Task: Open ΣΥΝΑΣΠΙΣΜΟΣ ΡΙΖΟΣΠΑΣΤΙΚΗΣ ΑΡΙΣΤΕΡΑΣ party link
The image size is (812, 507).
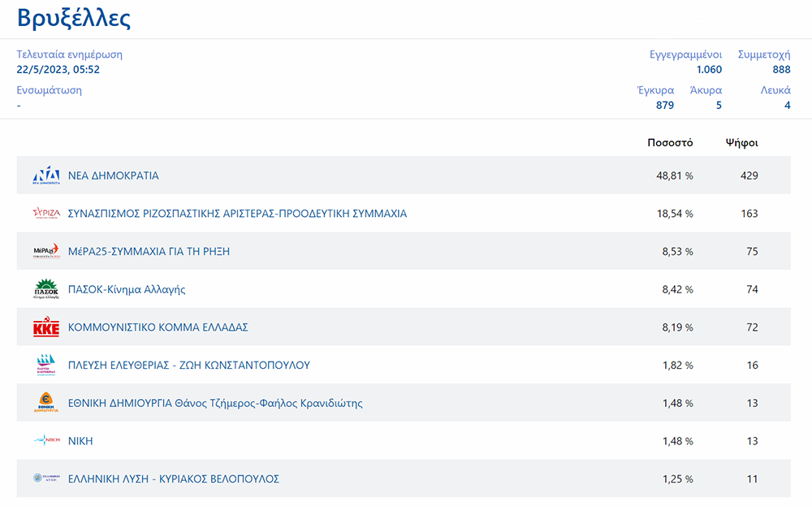Action: pyautogui.click(x=237, y=214)
